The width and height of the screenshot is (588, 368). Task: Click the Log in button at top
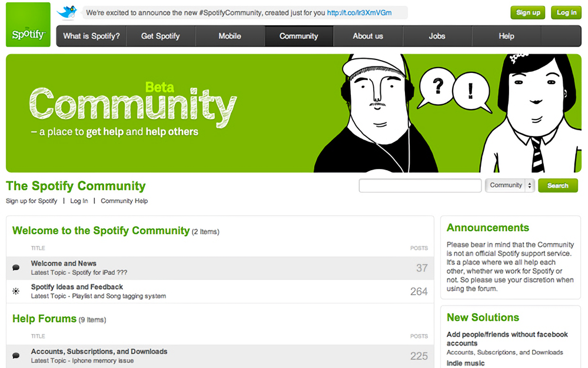(566, 13)
